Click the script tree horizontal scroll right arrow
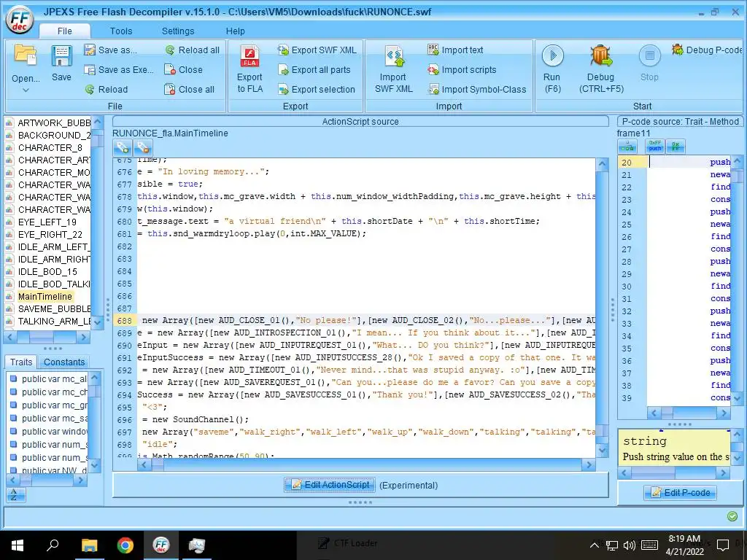Viewport: 747px width, 560px height. tap(83, 337)
